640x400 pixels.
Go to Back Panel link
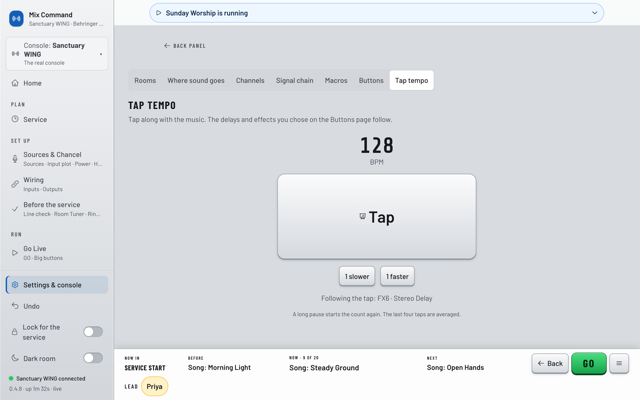click(184, 46)
